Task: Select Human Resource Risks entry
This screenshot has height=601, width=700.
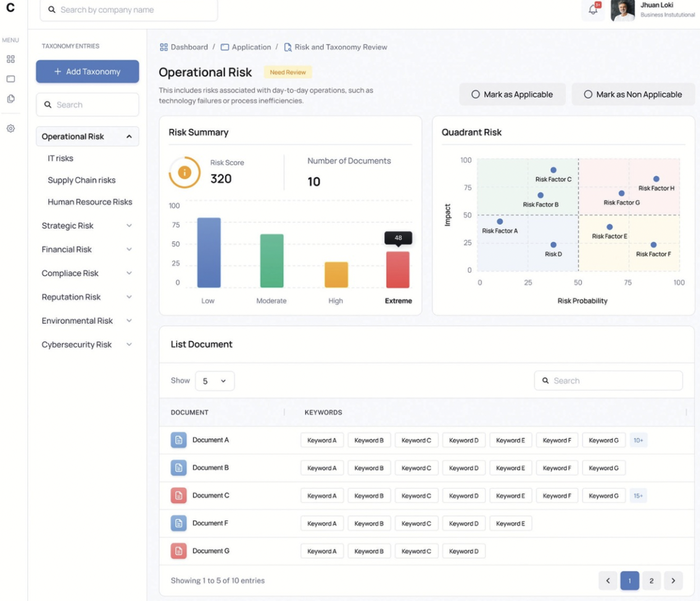Action: 90,202
